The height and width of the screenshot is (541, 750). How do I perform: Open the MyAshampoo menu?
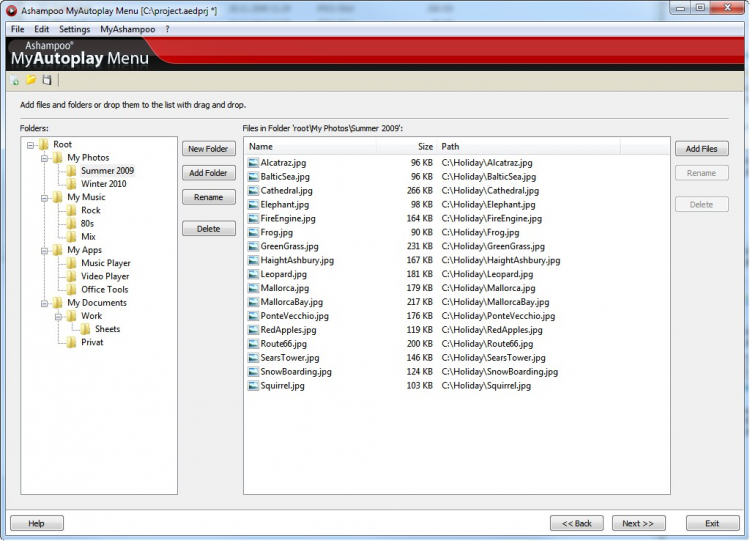(x=128, y=29)
